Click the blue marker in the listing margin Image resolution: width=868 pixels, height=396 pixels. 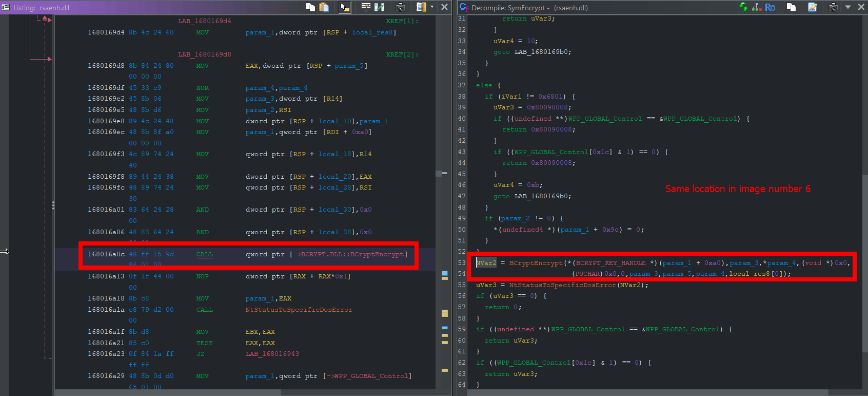pyautogui.click(x=445, y=275)
